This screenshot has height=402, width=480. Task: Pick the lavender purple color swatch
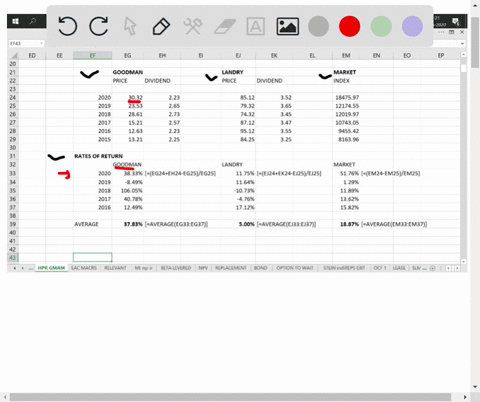pos(412,26)
